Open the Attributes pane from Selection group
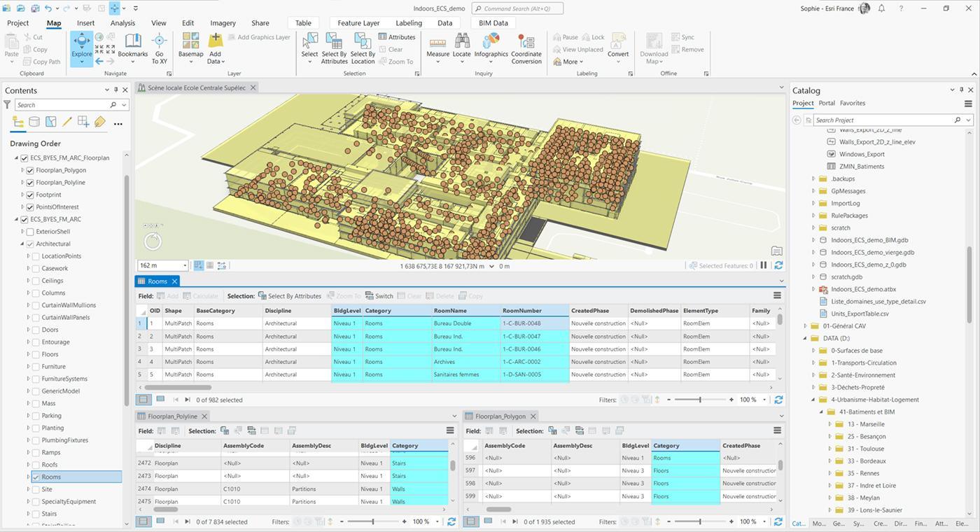 coord(397,37)
